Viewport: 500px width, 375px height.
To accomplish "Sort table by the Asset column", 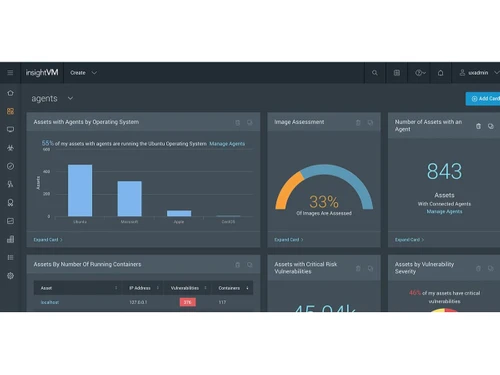I will point(78,288).
